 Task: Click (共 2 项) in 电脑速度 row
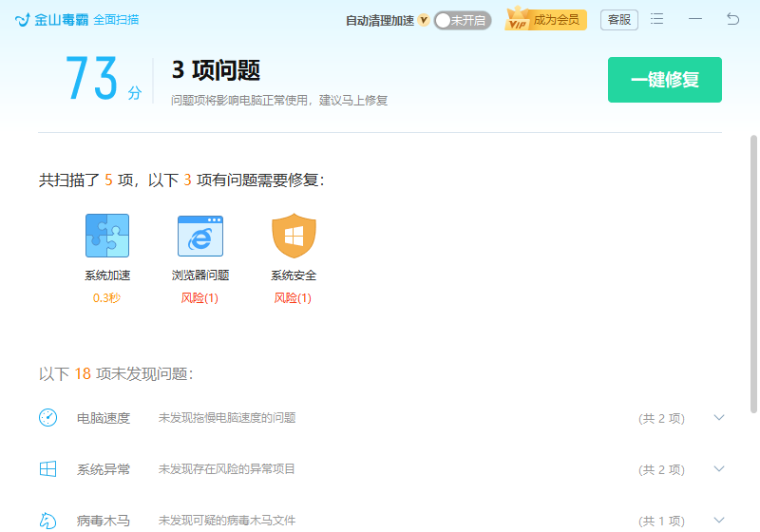coord(661,418)
